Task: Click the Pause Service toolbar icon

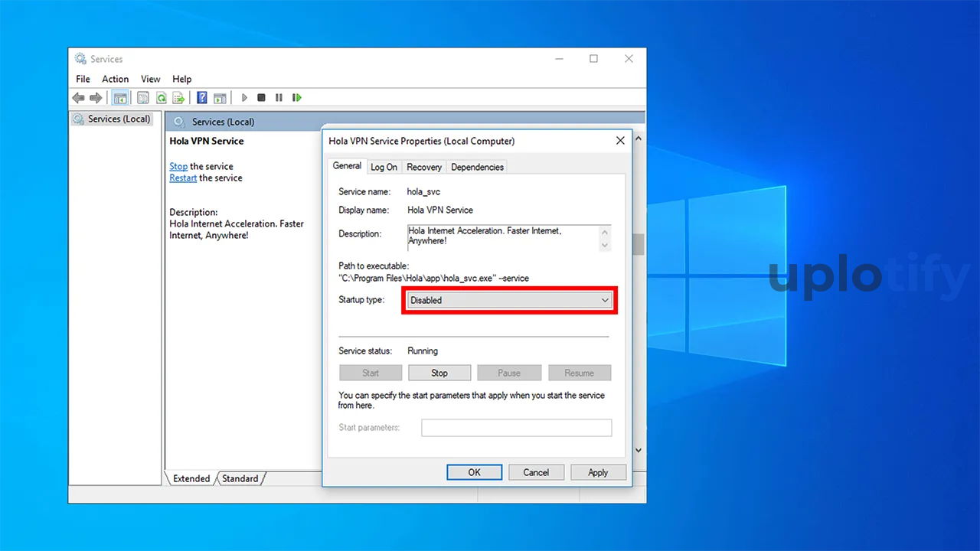Action: [279, 98]
